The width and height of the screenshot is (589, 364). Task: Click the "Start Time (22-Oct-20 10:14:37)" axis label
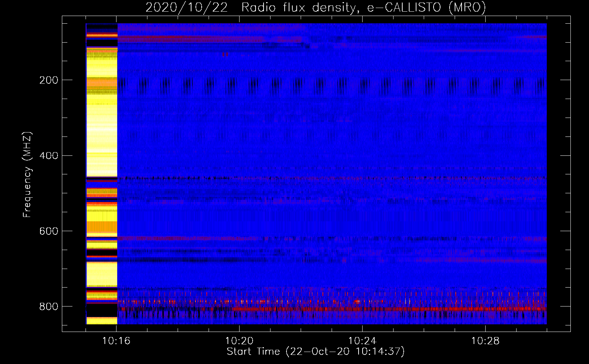click(x=316, y=352)
